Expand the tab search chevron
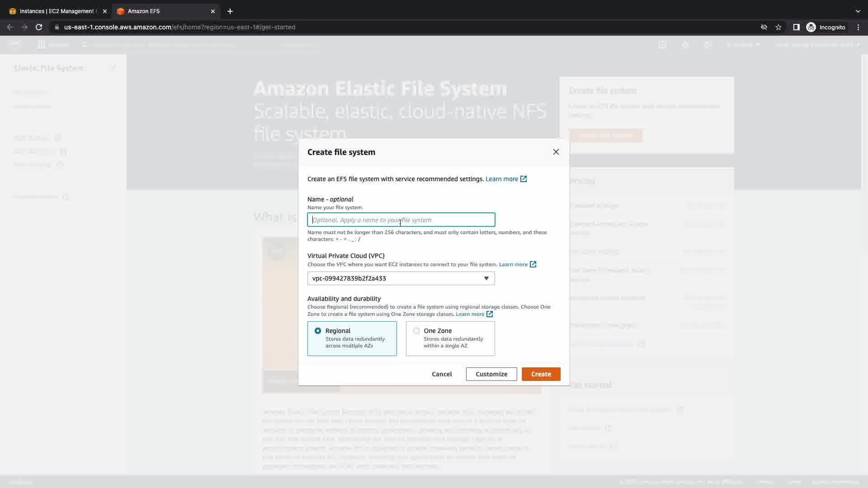Viewport: 868px width, 488px height. pyautogui.click(x=858, y=11)
